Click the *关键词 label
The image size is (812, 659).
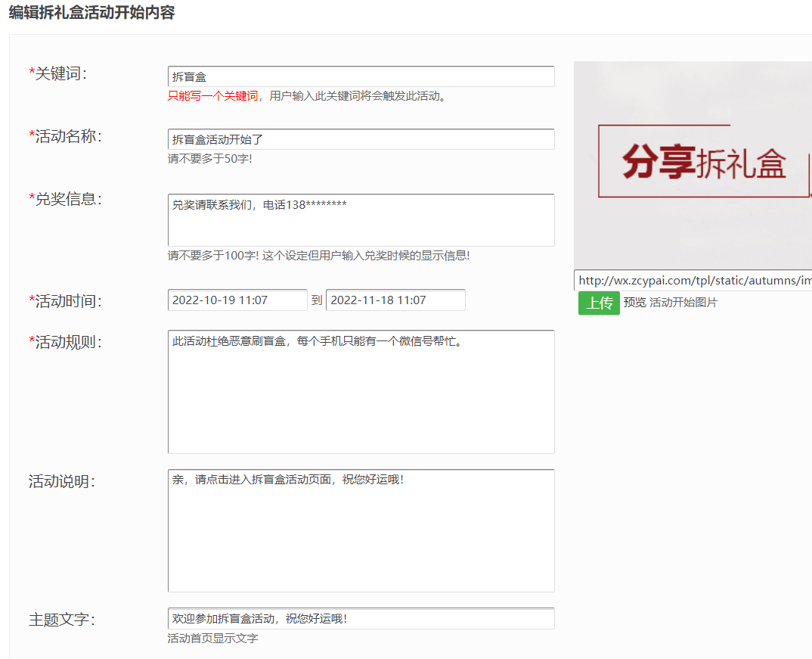tap(58, 73)
